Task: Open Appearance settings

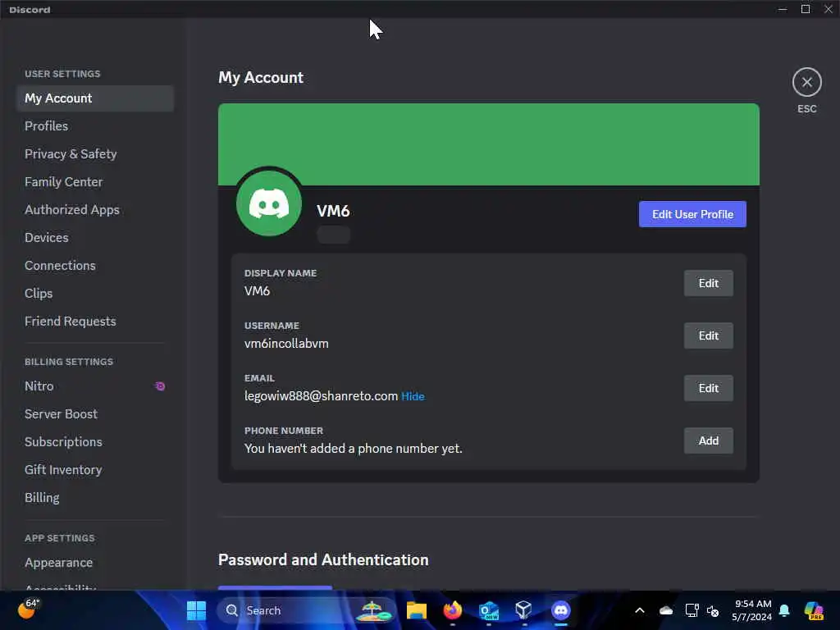Action: 95,563
